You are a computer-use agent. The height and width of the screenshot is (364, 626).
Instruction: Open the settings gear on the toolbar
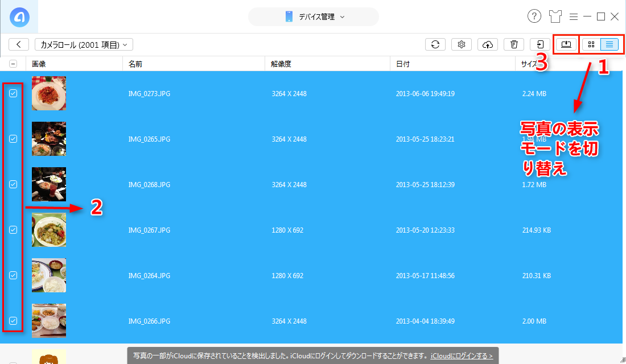coord(461,44)
